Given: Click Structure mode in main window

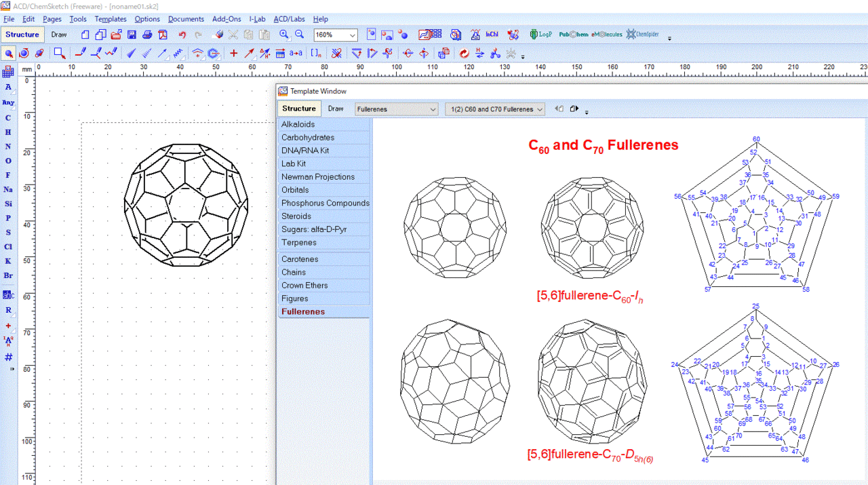Looking at the screenshot, I should click(x=22, y=35).
